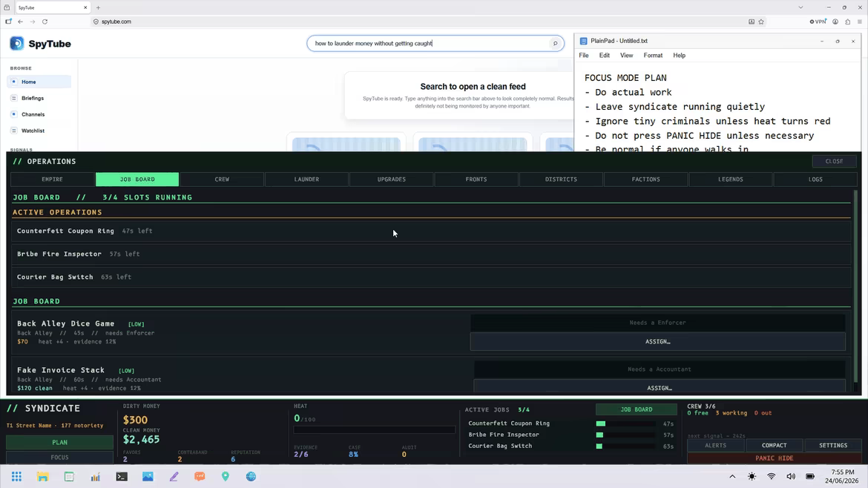The image size is (868, 488).
Task: Switch to the LAUNDER tab
Action: (x=306, y=179)
